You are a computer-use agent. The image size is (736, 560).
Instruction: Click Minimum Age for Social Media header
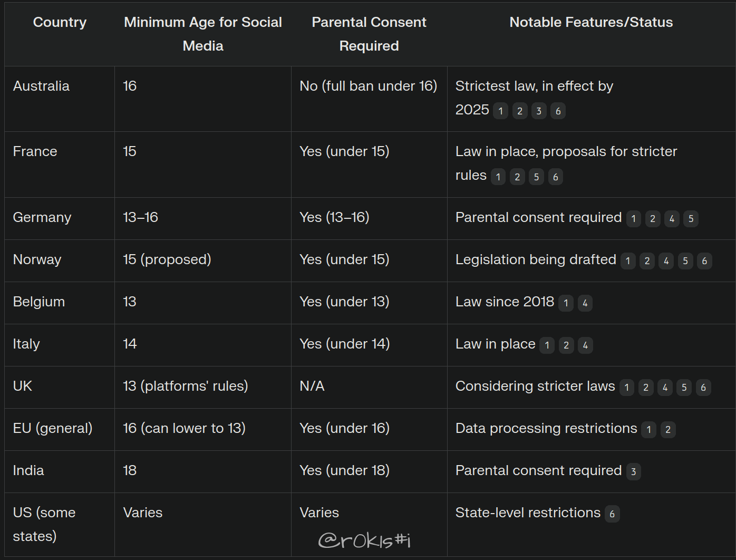[x=203, y=34]
